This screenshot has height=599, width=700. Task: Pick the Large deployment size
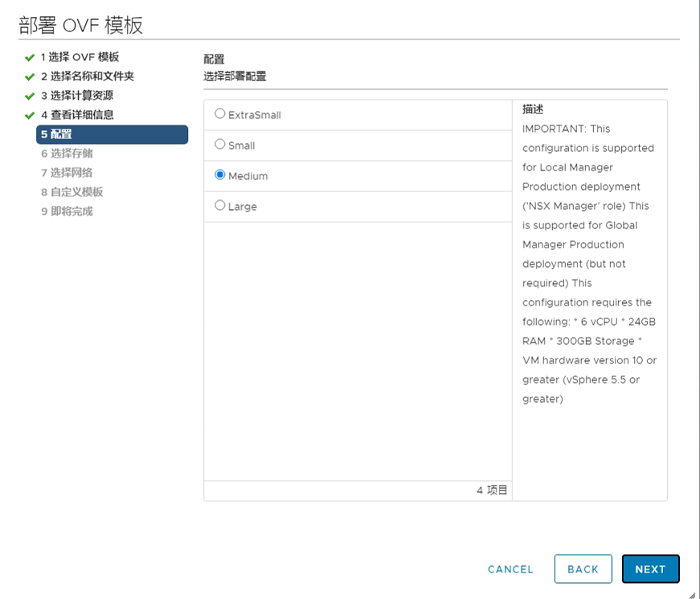tap(220, 206)
